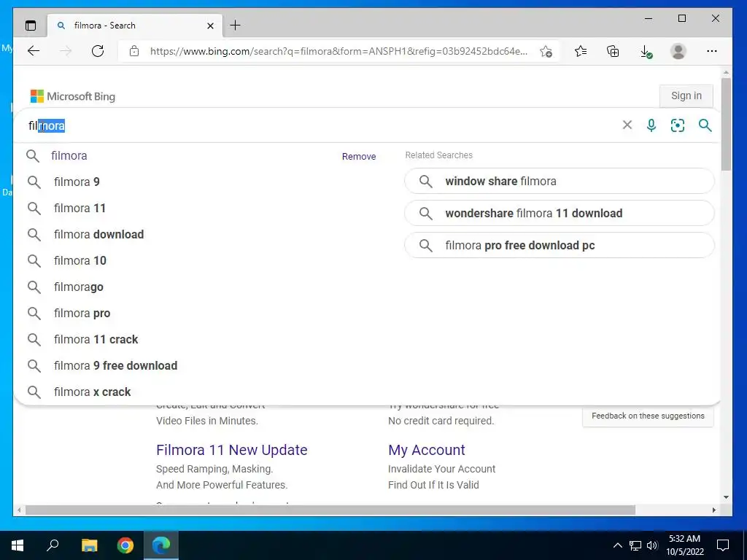Click Feedback on these suggestions
This screenshot has height=560, width=747.
point(648,416)
